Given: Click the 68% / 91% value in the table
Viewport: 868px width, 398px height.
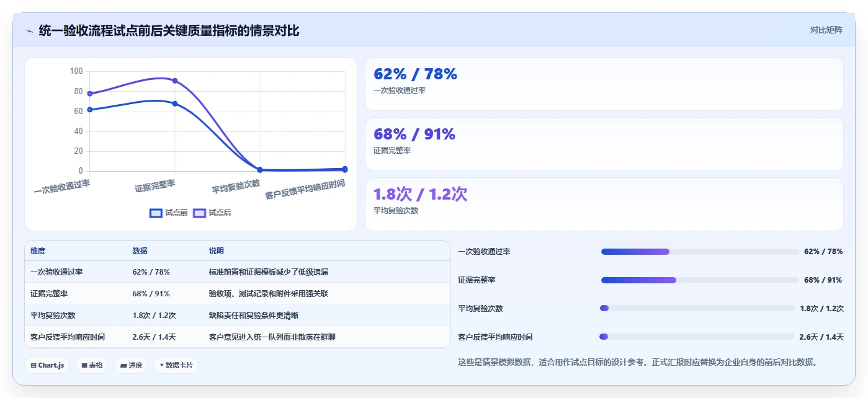Looking at the screenshot, I should pyautogui.click(x=151, y=293).
